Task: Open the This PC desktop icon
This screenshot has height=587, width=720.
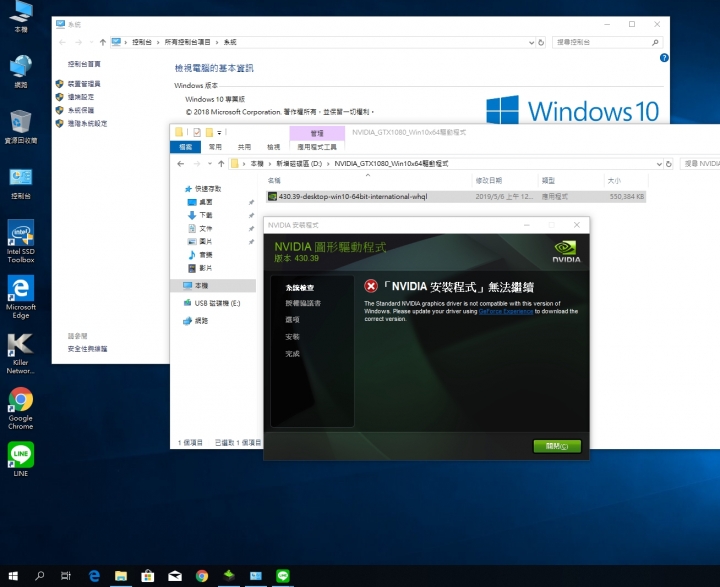Action: (x=21, y=17)
